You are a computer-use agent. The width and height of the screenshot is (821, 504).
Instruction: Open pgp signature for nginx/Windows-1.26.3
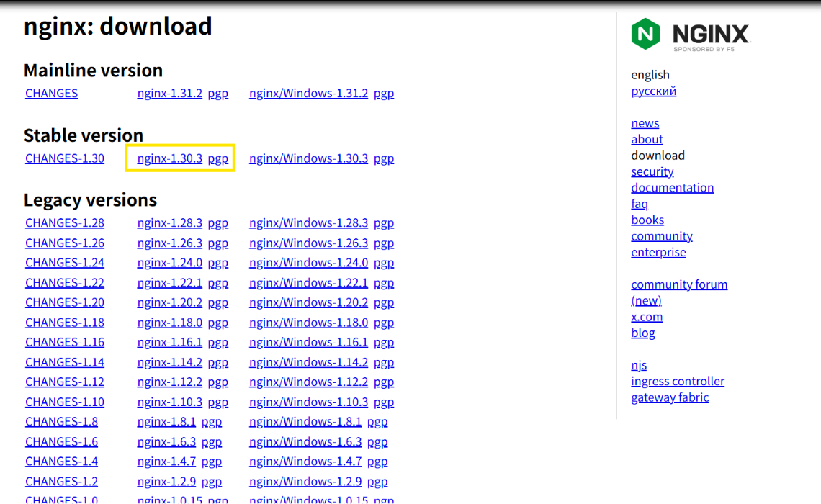click(384, 243)
